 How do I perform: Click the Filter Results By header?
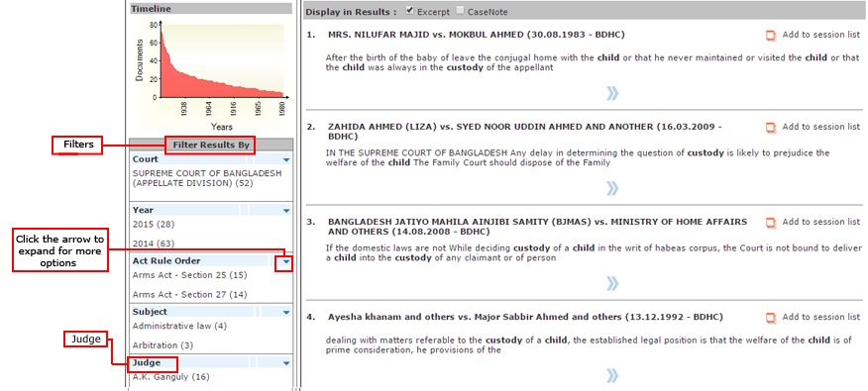(x=211, y=146)
